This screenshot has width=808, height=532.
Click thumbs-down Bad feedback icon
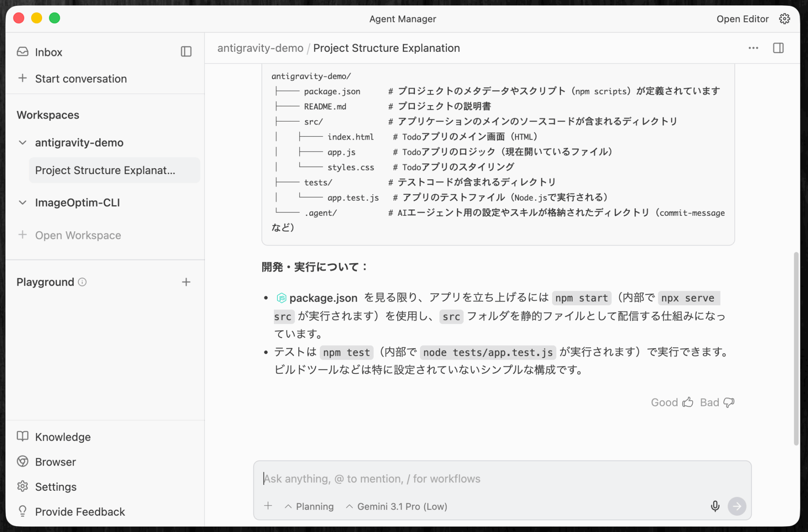(x=728, y=402)
